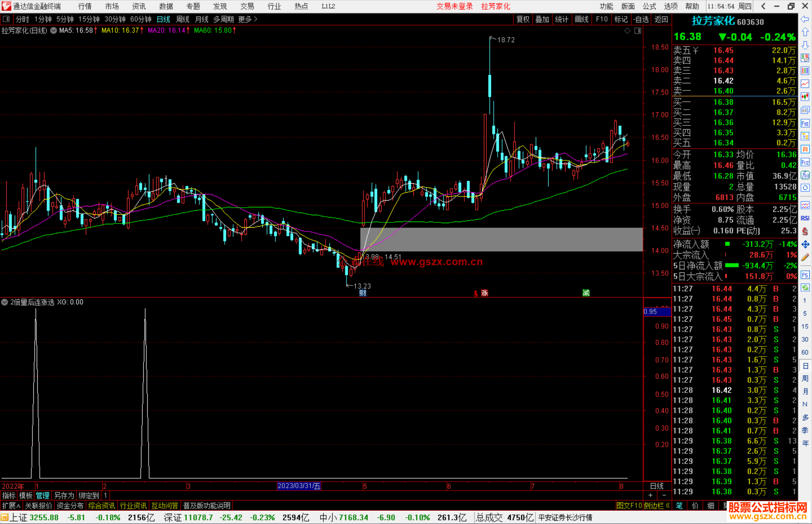Toggle the MA indicator circle next to 拉芳家化(日线)
The height and width of the screenshot is (524, 812).
click(54, 30)
